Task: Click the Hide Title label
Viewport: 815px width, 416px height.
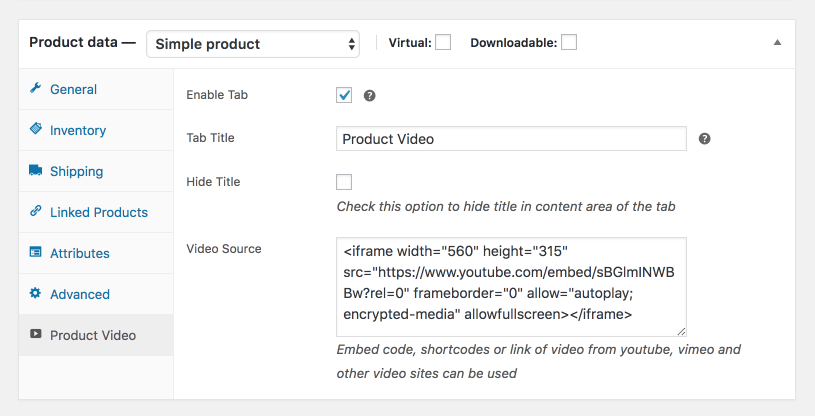Action: (213, 182)
